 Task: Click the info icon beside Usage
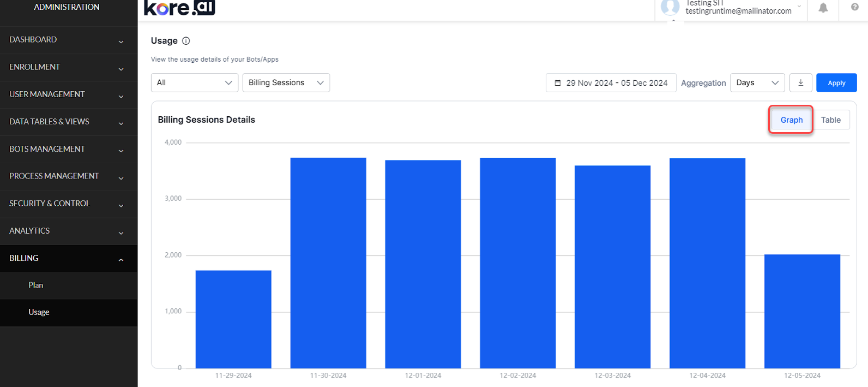coord(186,41)
